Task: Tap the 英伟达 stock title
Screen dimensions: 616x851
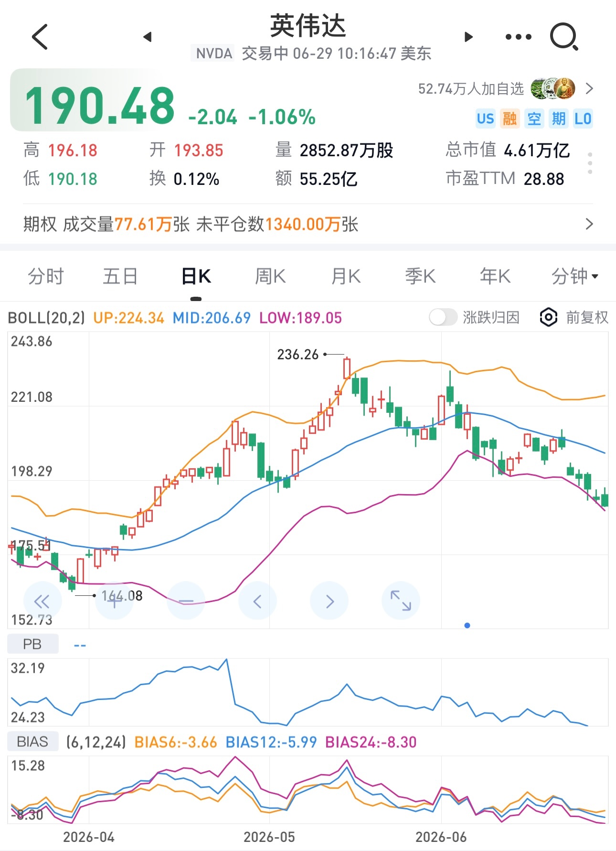Action: tap(308, 26)
